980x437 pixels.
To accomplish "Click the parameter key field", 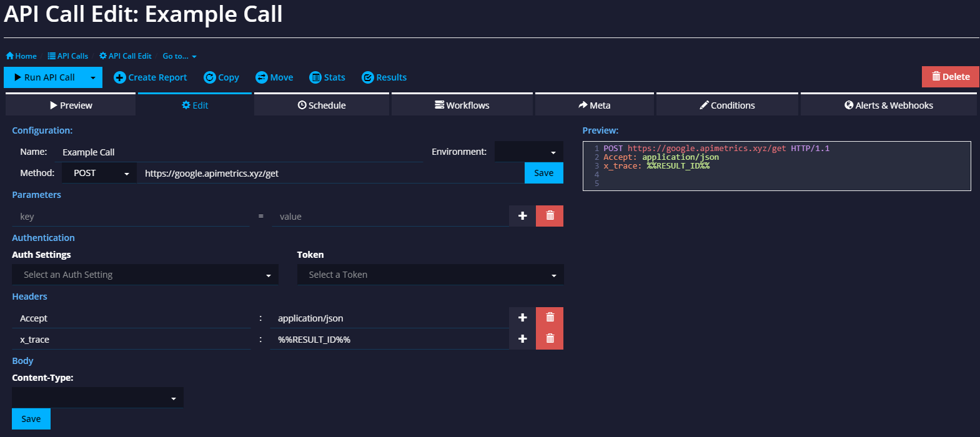I will [x=131, y=217].
